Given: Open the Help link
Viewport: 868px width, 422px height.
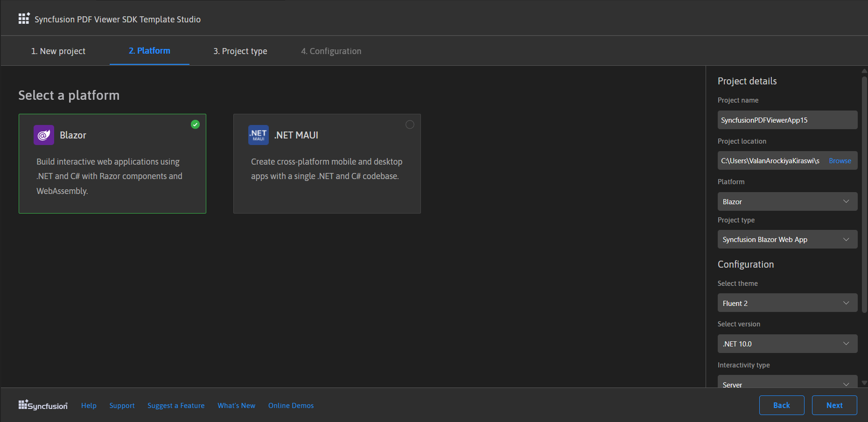Looking at the screenshot, I should (89, 406).
